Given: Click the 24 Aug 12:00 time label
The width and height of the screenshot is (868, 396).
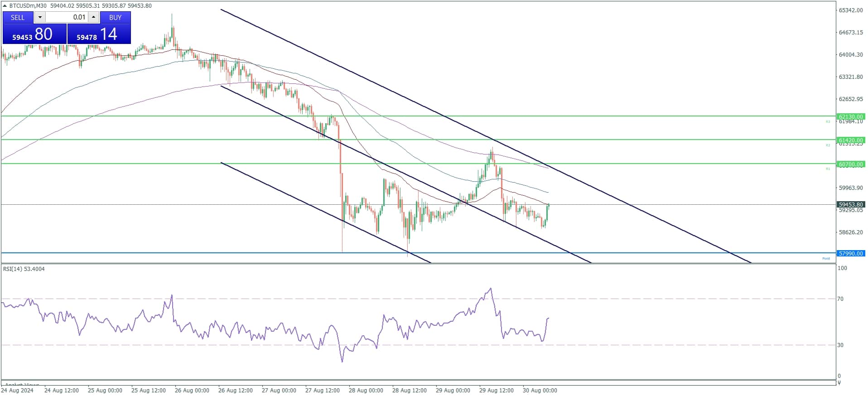Looking at the screenshot, I should (62, 390).
